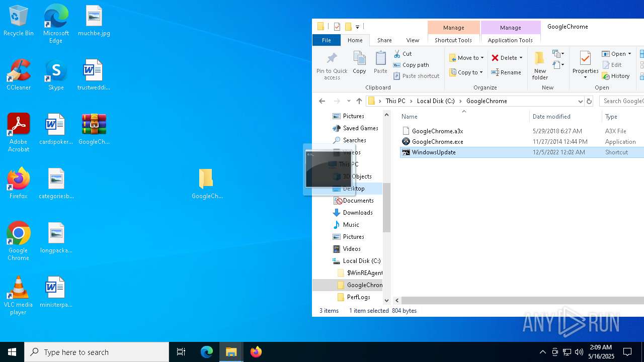Viewport: 644px width, 362px height.
Task: Click the volume icon in system tray
Action: (579, 352)
